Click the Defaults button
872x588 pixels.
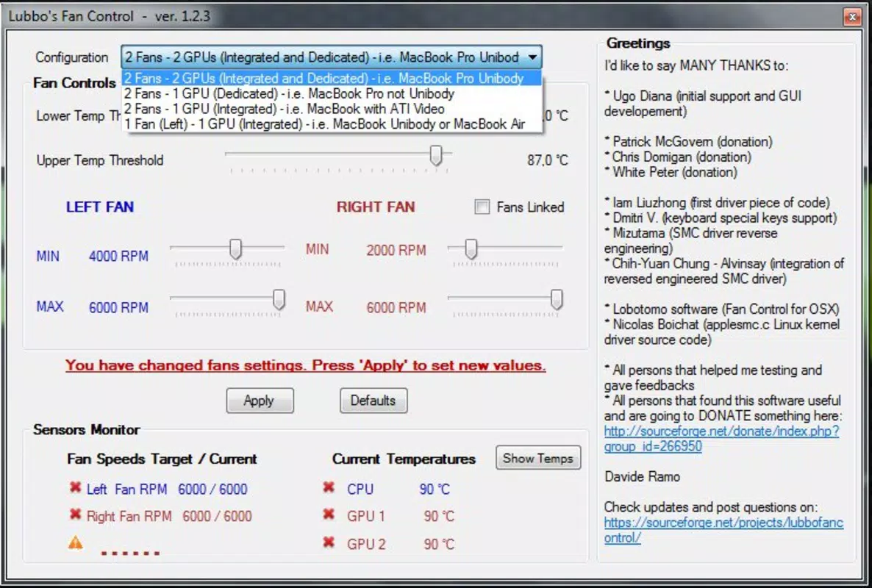(x=374, y=401)
